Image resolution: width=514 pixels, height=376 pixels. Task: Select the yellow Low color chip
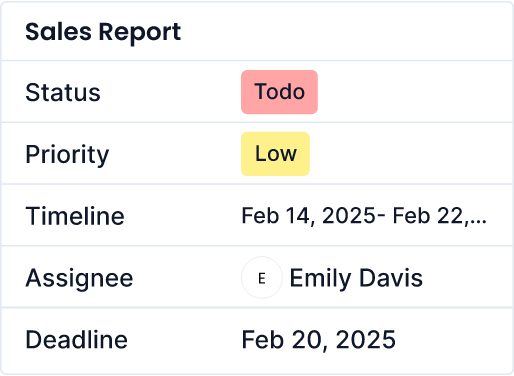pyautogui.click(x=275, y=154)
